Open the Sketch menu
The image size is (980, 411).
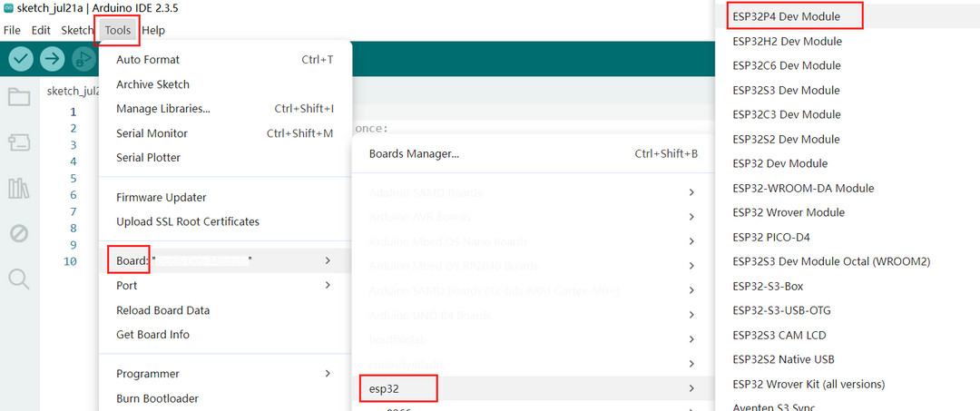point(77,30)
